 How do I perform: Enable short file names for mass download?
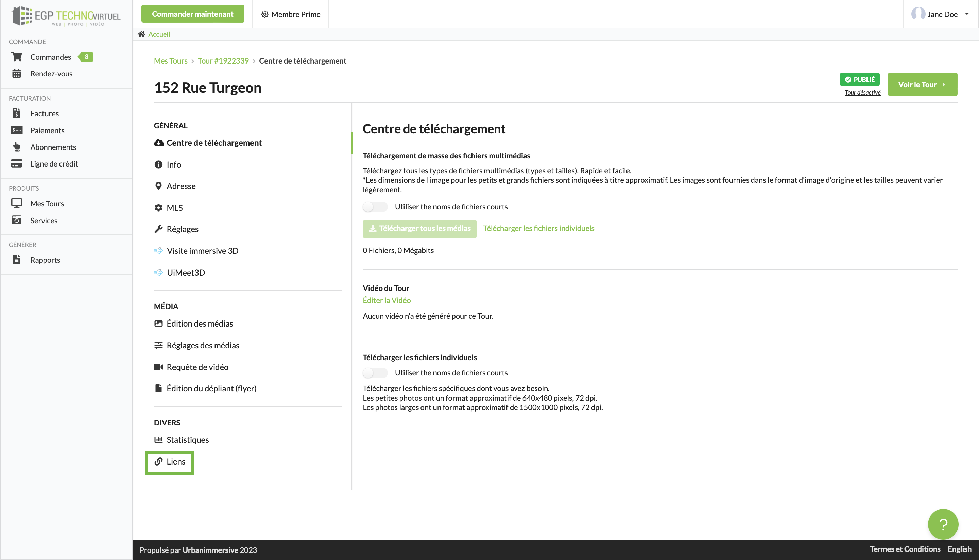374,207
